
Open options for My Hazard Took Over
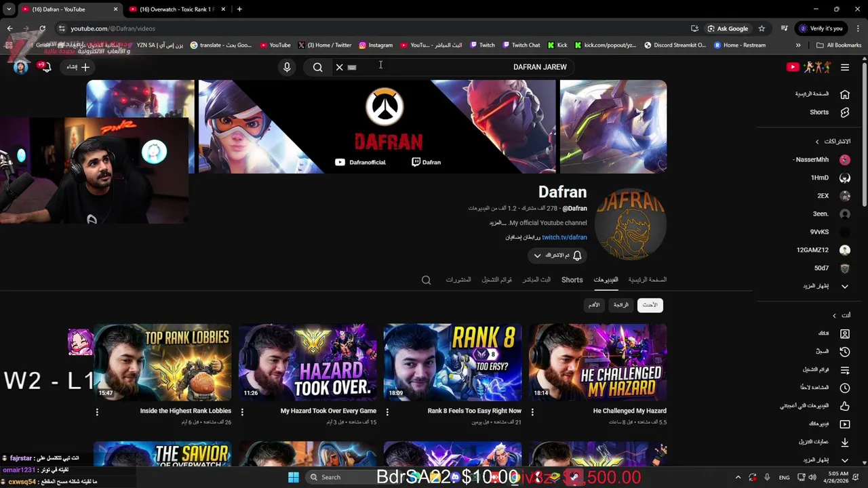[242, 411]
